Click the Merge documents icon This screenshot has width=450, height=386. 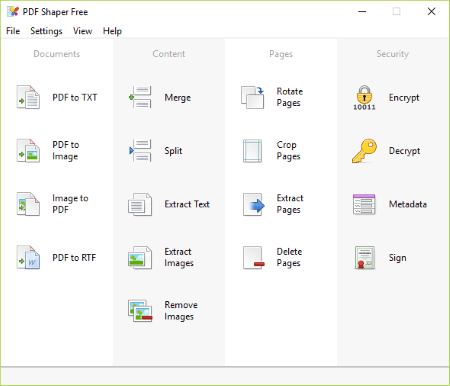[140, 97]
